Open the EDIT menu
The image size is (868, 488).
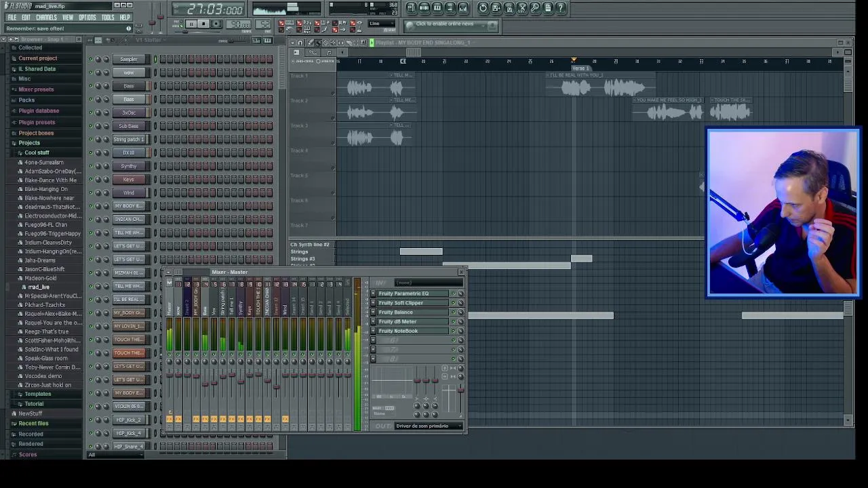click(26, 18)
